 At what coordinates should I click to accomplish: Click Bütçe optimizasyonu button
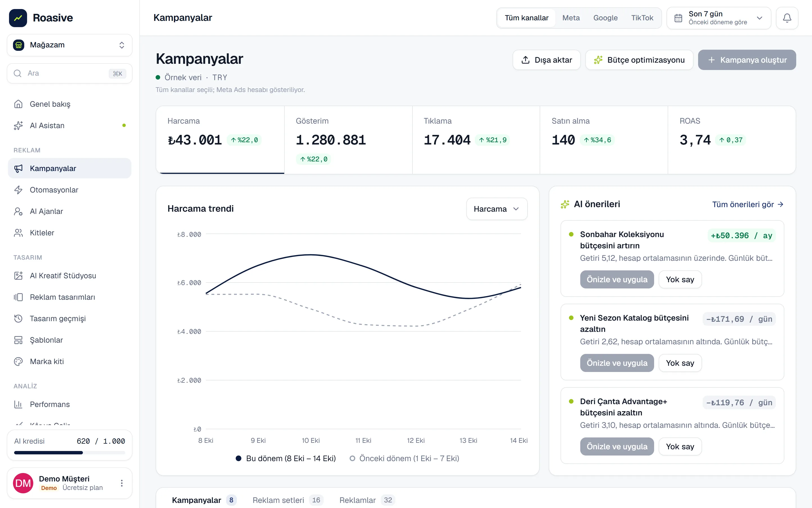(x=639, y=60)
